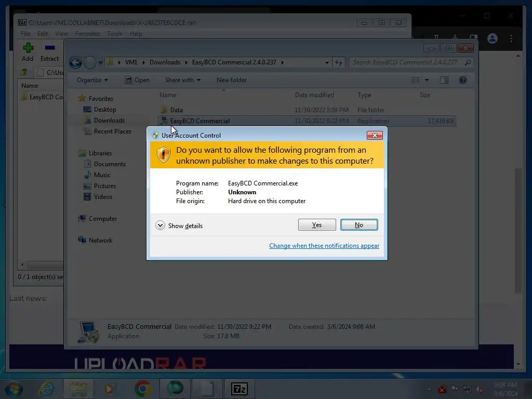The image size is (532, 399).
Task: Open the Favorites menu in 7-Zip
Action: coord(87,34)
